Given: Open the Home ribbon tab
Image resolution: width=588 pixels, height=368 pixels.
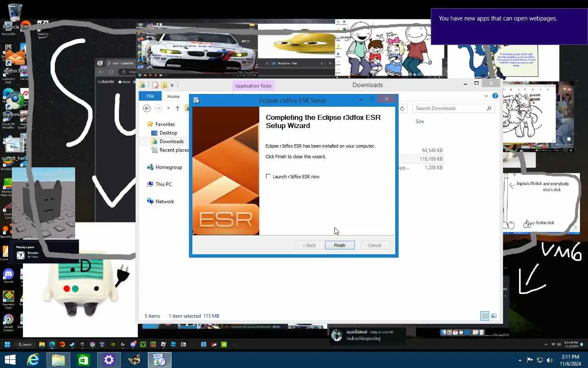Looking at the screenshot, I should point(174,96).
